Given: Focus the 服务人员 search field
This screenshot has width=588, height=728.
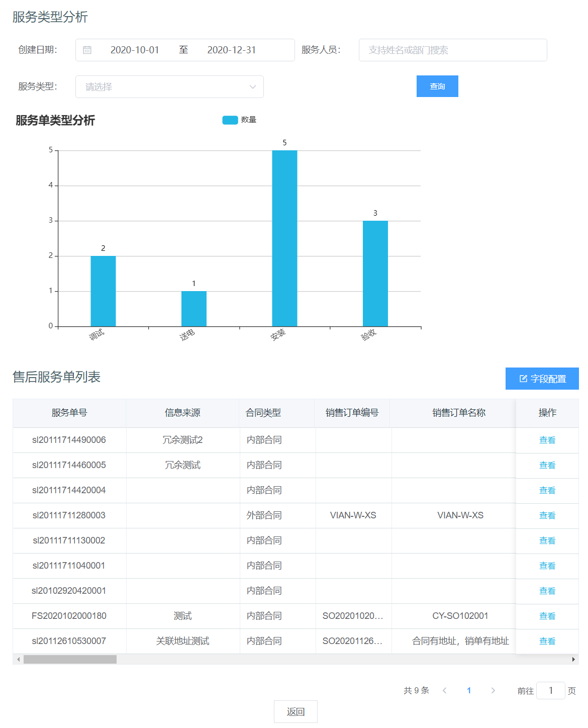Looking at the screenshot, I should click(452, 50).
